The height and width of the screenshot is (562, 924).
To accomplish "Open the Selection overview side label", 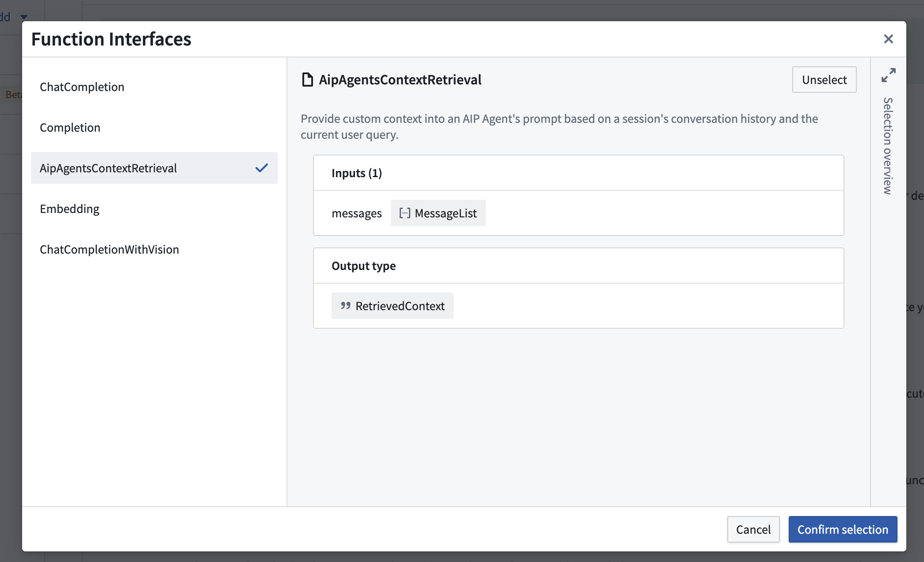I will click(888, 146).
